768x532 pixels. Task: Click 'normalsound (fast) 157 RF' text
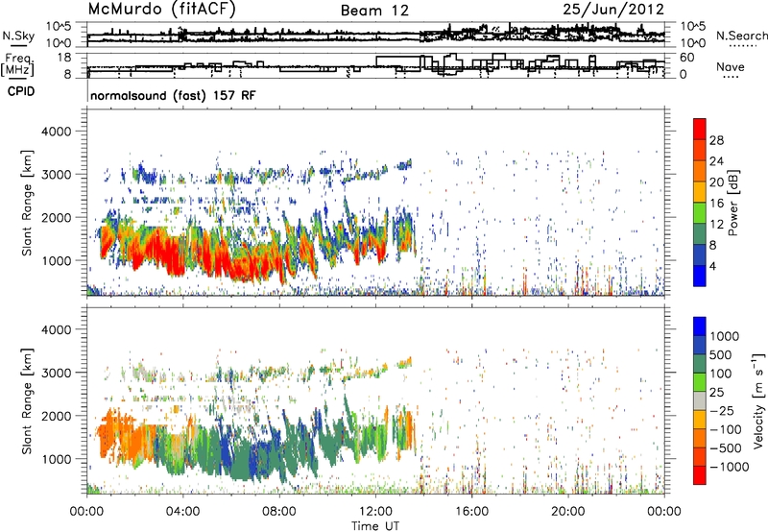(x=173, y=95)
